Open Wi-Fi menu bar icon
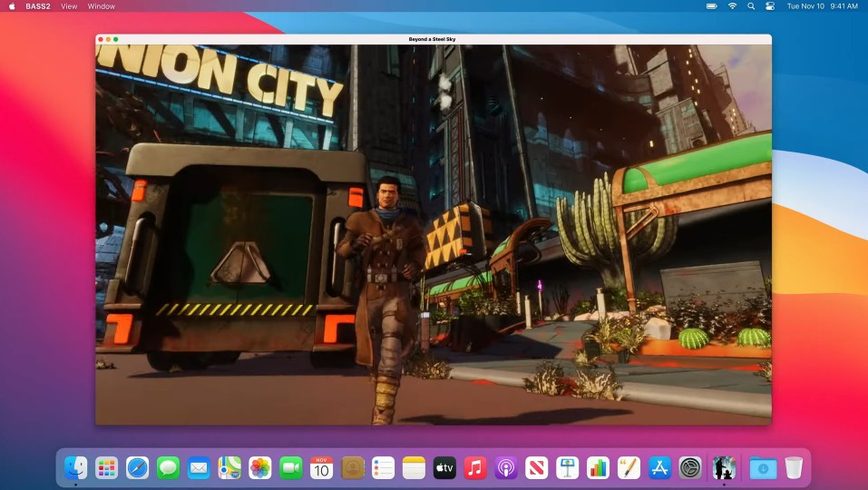The height and width of the screenshot is (490, 868). 732,6
